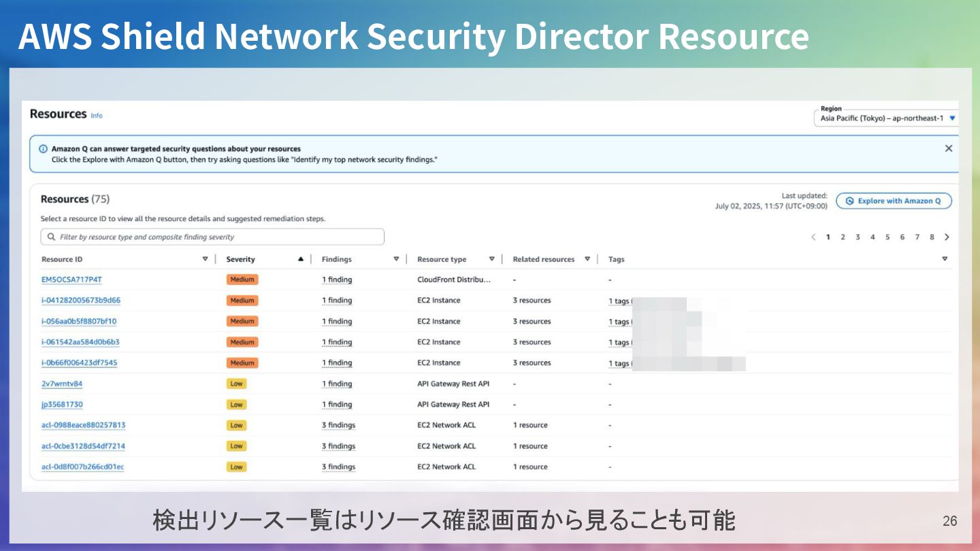This screenshot has width=980, height=551.
Task: Open Related resources column sort arrow
Action: 587,259
